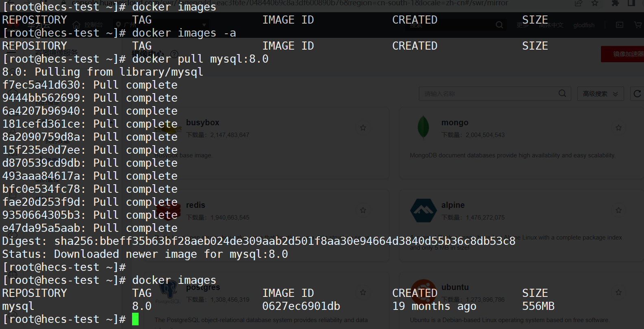Click the red 镜像加速器 button

[x=622, y=54]
